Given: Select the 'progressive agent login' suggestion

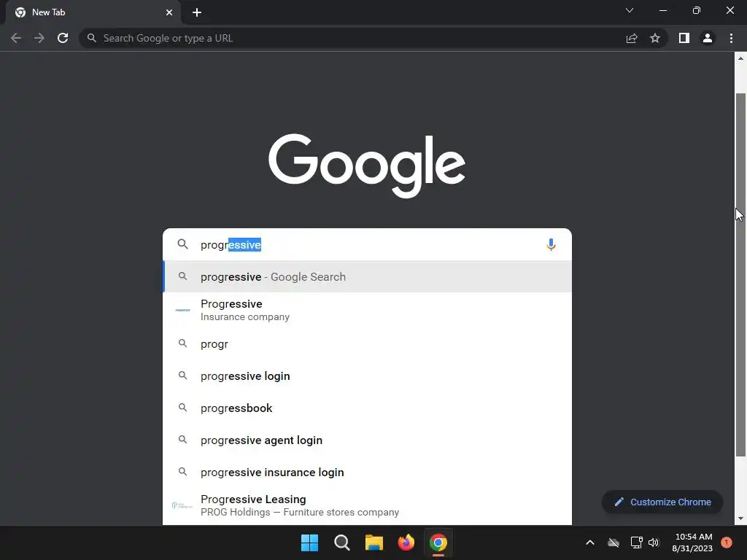Looking at the screenshot, I should 367,440.
